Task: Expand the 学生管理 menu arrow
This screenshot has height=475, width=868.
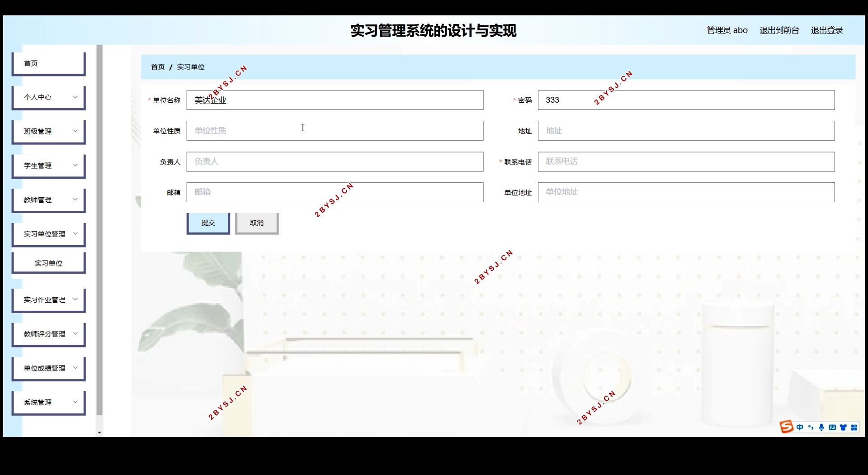Action: tap(75, 165)
